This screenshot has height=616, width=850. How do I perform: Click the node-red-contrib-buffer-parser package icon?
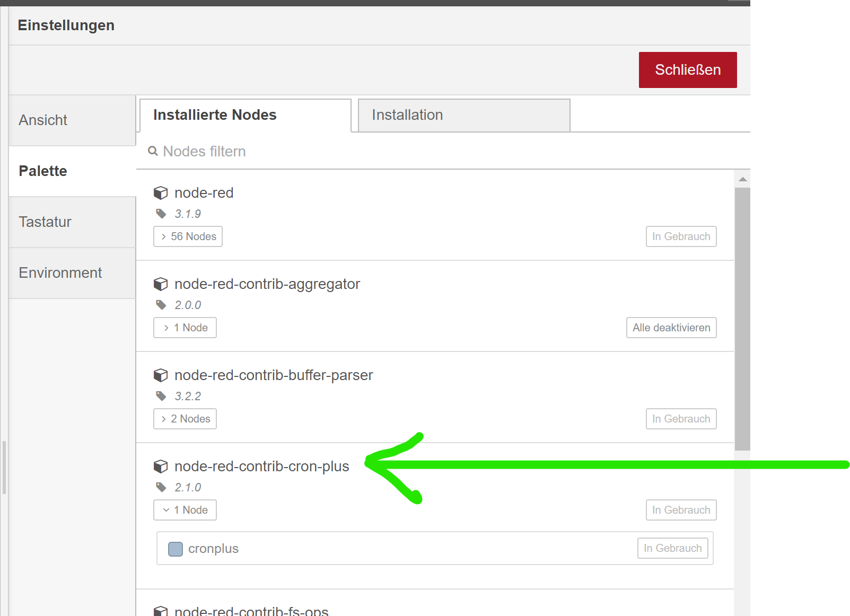tap(161, 375)
